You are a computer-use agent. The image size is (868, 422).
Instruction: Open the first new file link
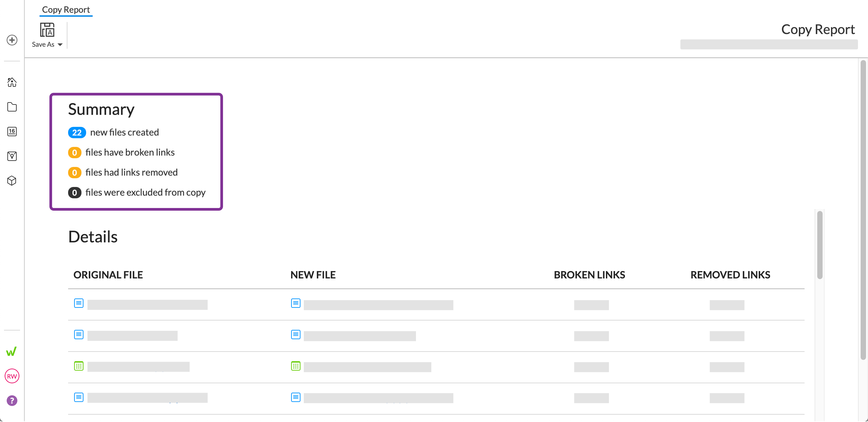(x=378, y=305)
